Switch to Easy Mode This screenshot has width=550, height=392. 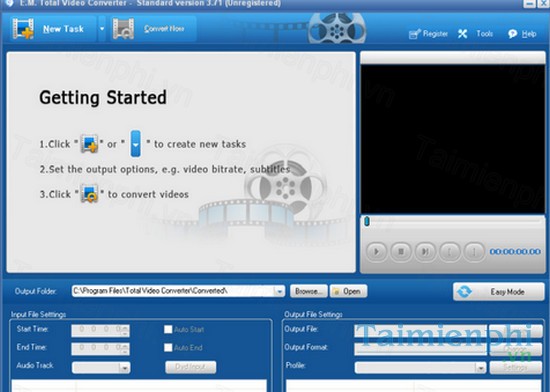(x=498, y=292)
